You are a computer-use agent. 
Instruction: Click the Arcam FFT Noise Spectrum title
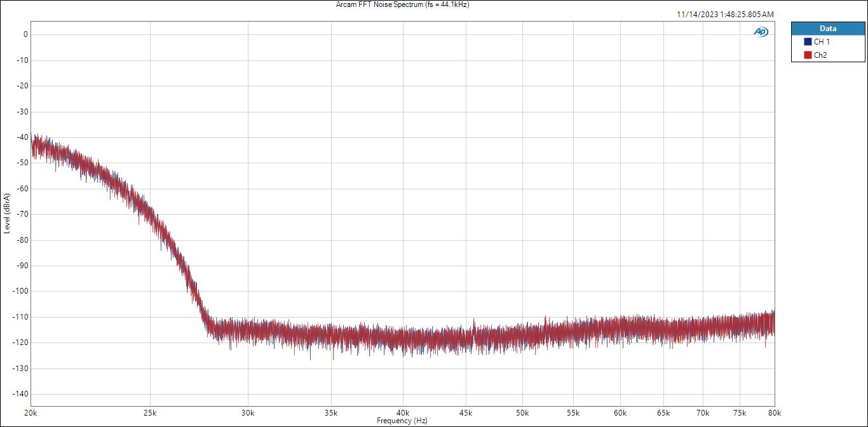pyautogui.click(x=402, y=4)
